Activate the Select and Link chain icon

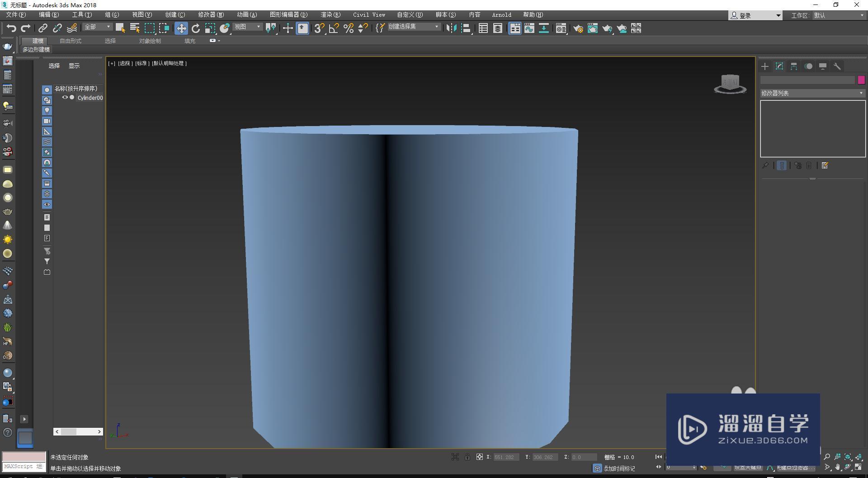(42, 28)
